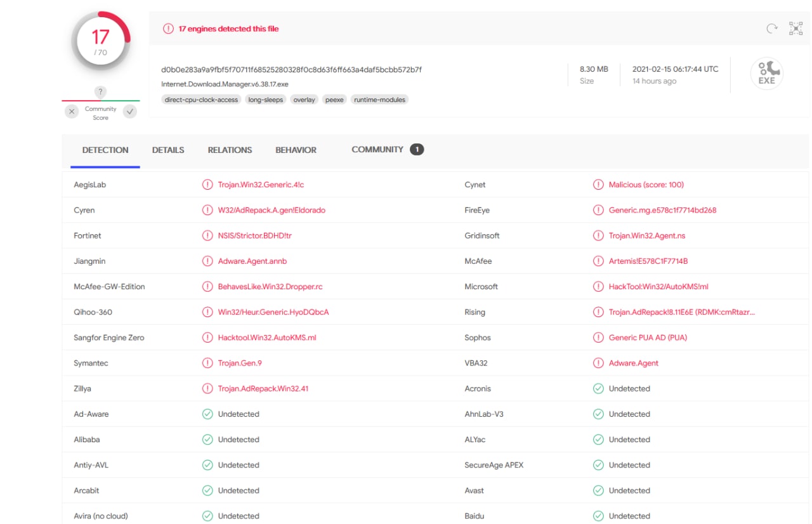Click undetected check icon for Alibaba
812x524 pixels.
(x=207, y=440)
